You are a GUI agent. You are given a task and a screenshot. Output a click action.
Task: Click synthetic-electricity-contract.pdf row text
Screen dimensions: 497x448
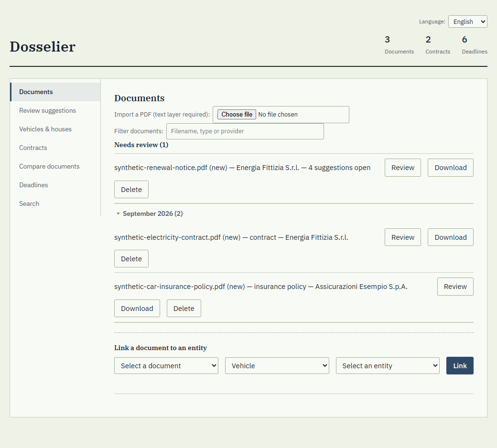pyautogui.click(x=231, y=237)
